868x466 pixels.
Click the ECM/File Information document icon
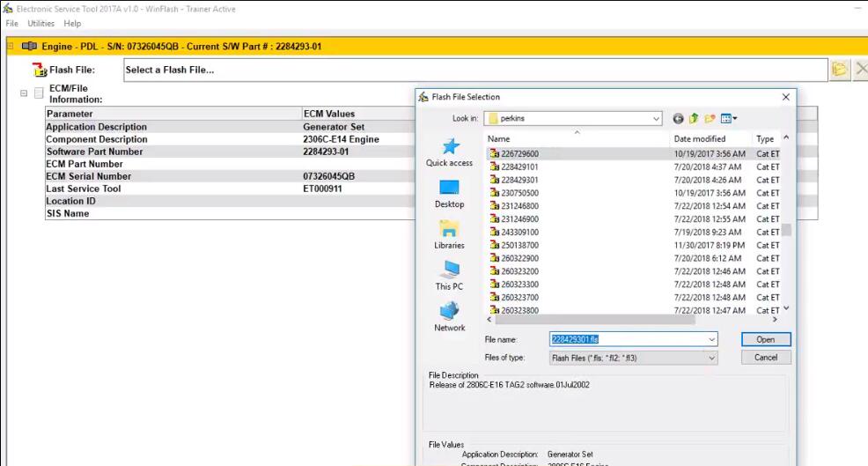(39, 93)
